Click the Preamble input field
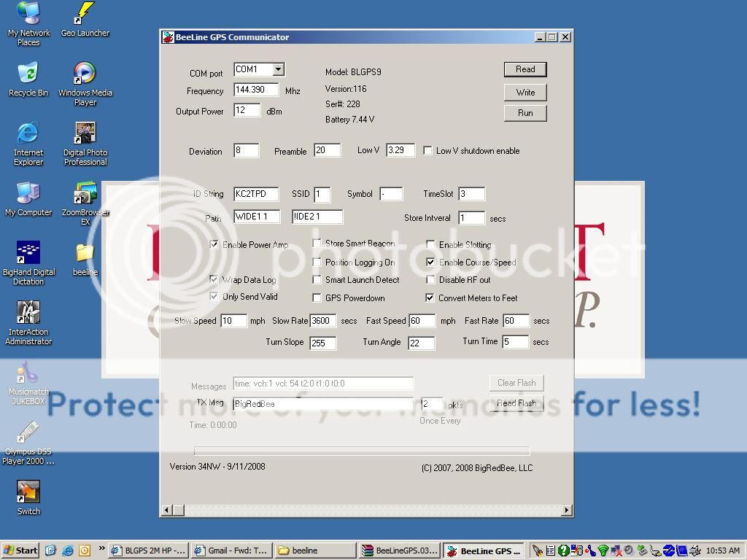 [327, 150]
